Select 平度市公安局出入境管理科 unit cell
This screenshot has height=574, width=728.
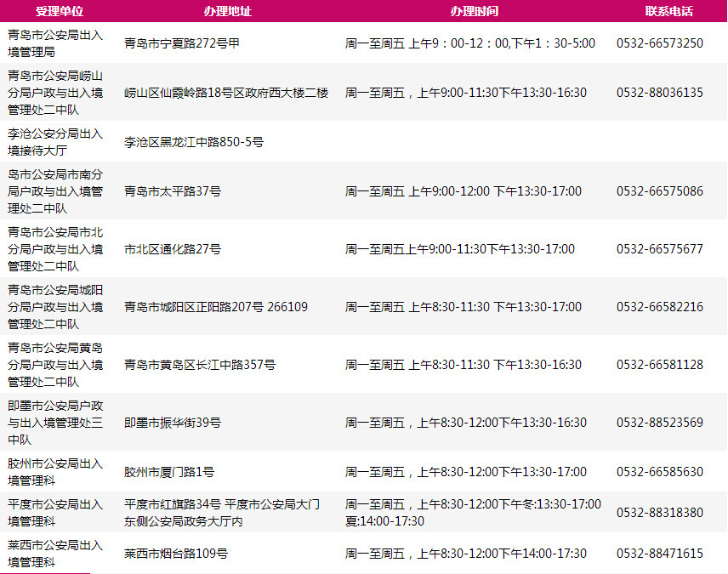(x=55, y=513)
